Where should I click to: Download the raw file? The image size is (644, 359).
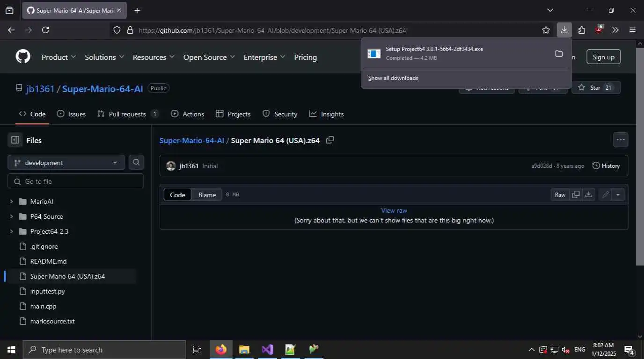click(589, 194)
